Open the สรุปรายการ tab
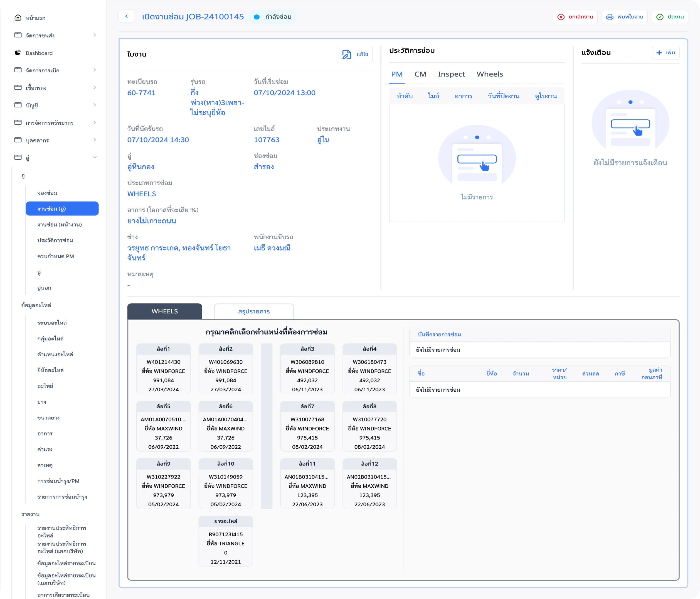Viewport: 700px width, 599px height. (254, 311)
